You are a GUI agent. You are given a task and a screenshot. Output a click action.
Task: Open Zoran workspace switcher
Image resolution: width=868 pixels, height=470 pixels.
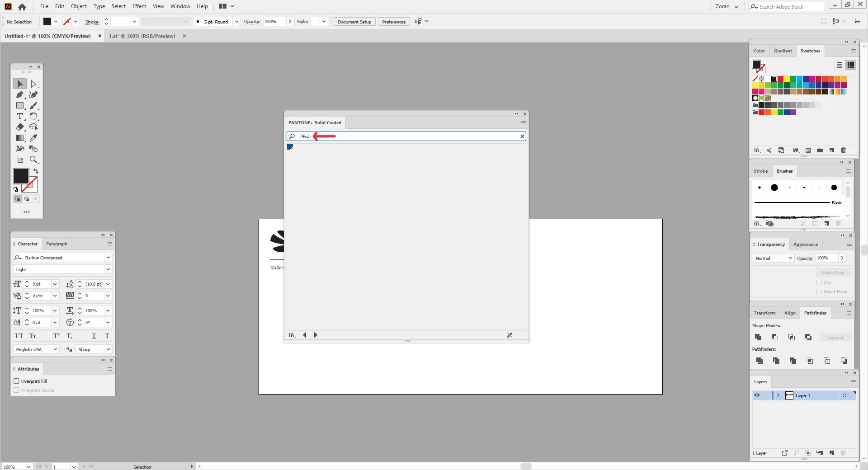click(726, 6)
